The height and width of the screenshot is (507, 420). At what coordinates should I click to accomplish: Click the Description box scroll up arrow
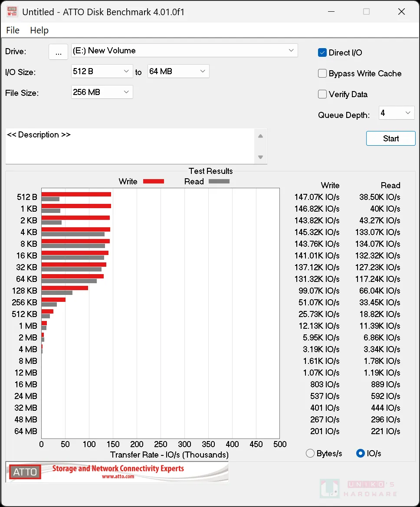point(260,136)
